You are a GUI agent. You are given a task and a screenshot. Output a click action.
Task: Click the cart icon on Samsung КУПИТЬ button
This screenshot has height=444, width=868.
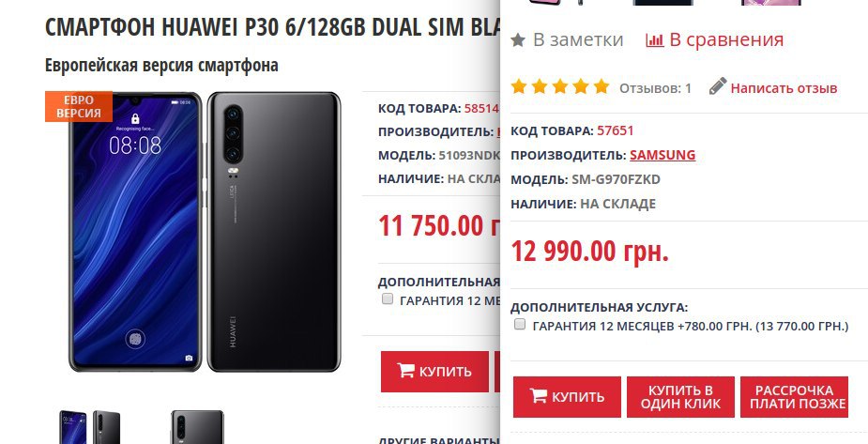pyautogui.click(x=538, y=395)
